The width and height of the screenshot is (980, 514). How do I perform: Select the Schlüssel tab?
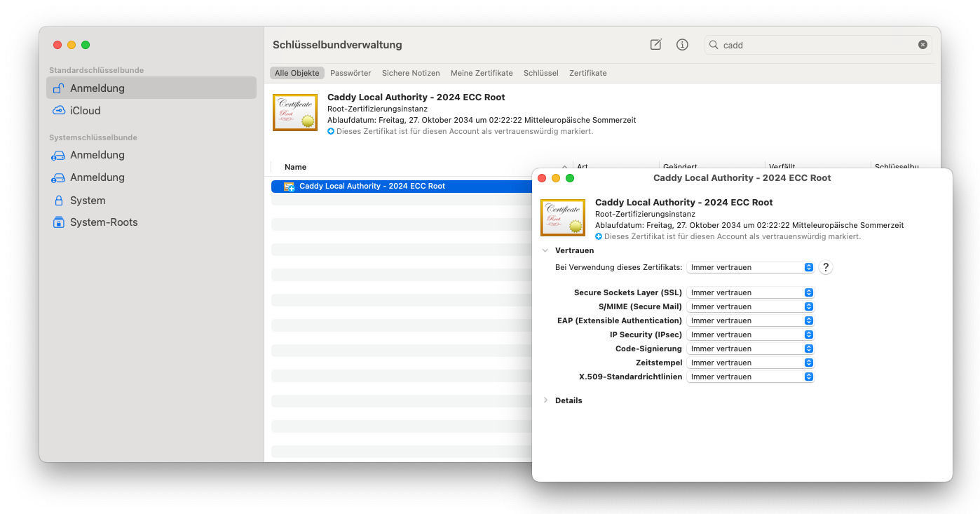pos(541,73)
